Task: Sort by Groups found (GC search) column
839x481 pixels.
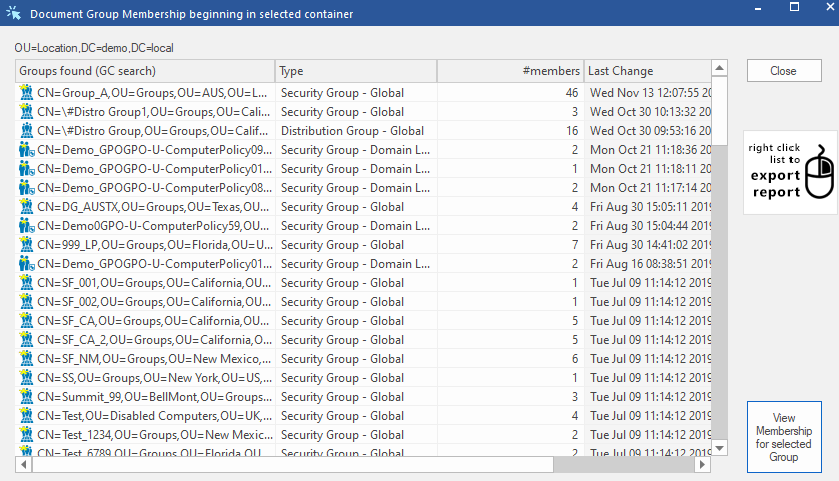Action: point(145,71)
